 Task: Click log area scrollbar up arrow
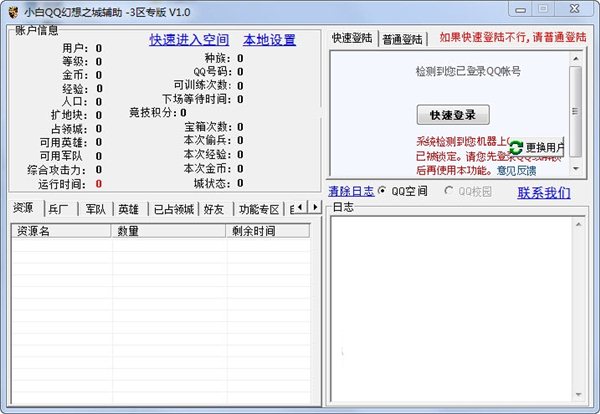[x=578, y=224]
